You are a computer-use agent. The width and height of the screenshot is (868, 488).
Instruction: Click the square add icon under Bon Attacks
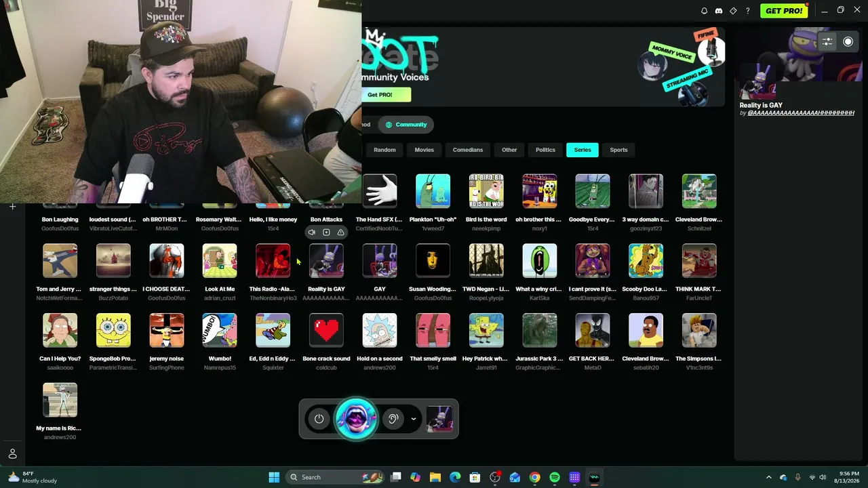(x=326, y=232)
